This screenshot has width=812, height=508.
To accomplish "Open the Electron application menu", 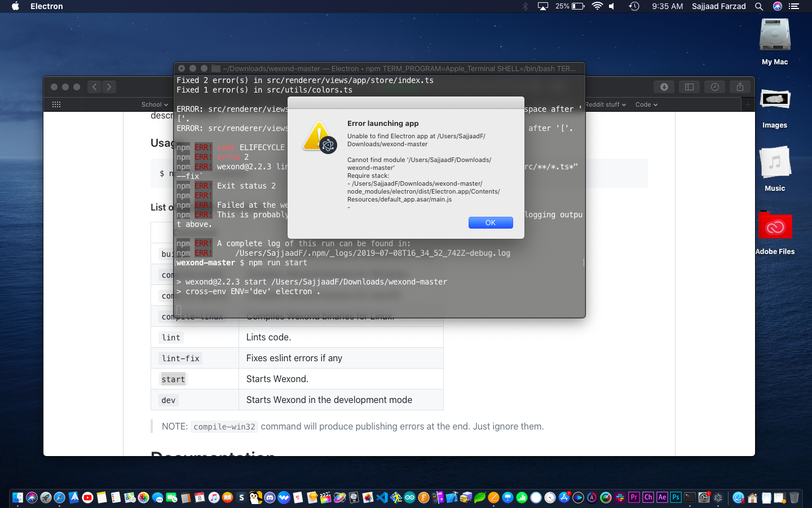I will (46, 6).
